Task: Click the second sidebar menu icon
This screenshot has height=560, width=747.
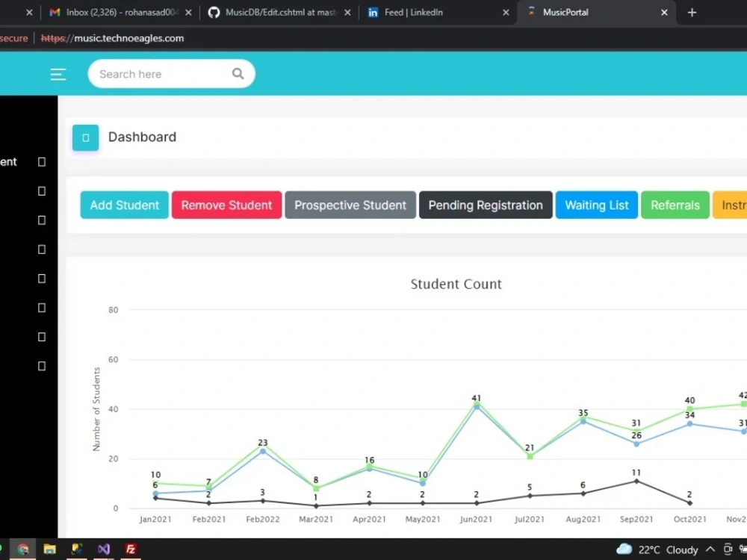Action: [x=42, y=191]
